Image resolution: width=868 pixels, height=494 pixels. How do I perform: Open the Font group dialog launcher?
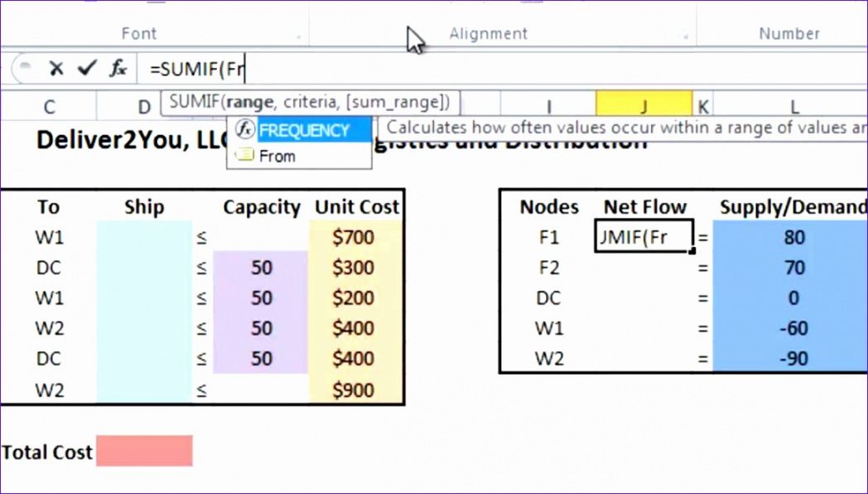coord(299,37)
